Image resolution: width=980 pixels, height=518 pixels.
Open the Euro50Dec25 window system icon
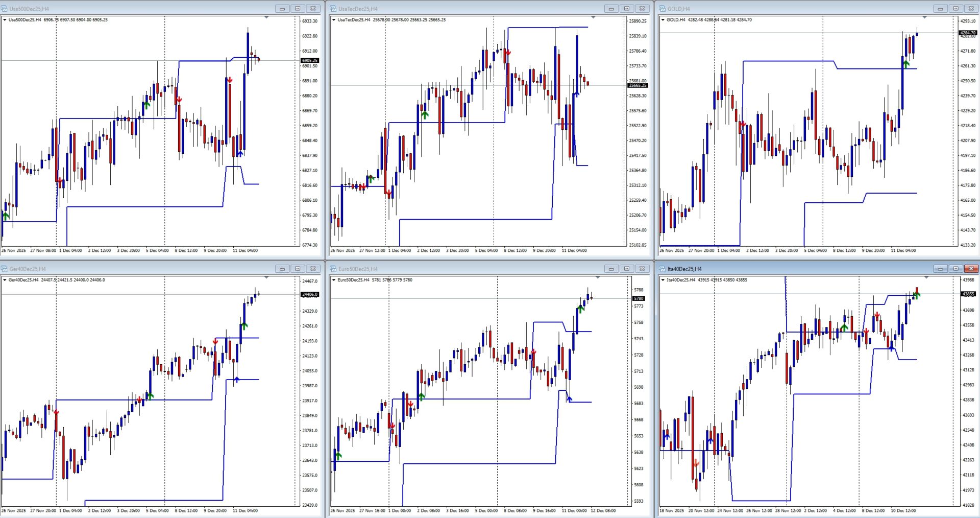333,269
